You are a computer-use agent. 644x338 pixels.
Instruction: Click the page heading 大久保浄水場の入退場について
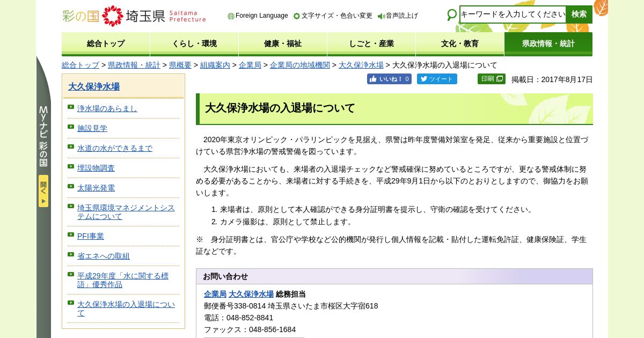pos(280,108)
